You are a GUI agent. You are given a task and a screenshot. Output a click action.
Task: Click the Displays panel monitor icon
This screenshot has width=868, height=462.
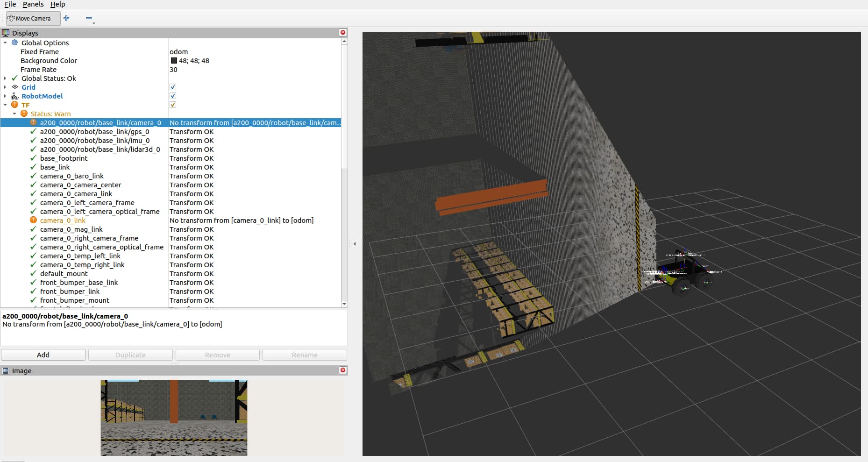6,33
